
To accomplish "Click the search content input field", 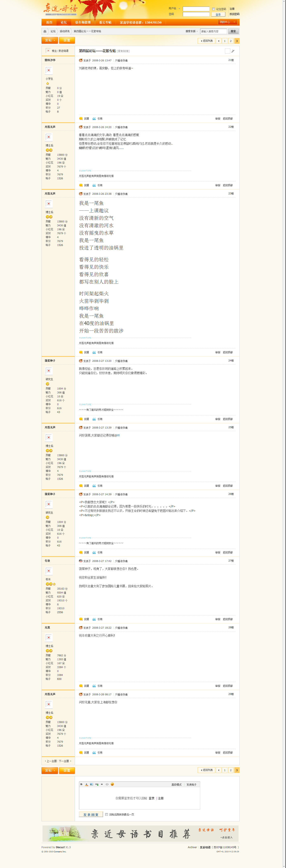I will tap(213, 31).
